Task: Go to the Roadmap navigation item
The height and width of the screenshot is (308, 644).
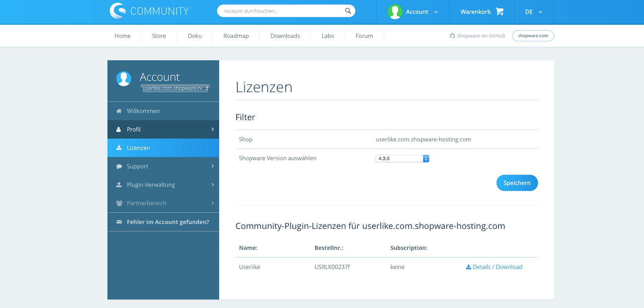Action: click(x=236, y=36)
